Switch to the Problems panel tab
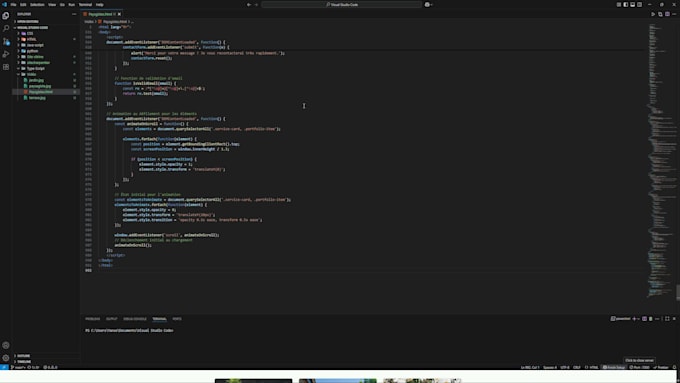Image resolution: width=680 pixels, height=383 pixels. tap(92, 319)
